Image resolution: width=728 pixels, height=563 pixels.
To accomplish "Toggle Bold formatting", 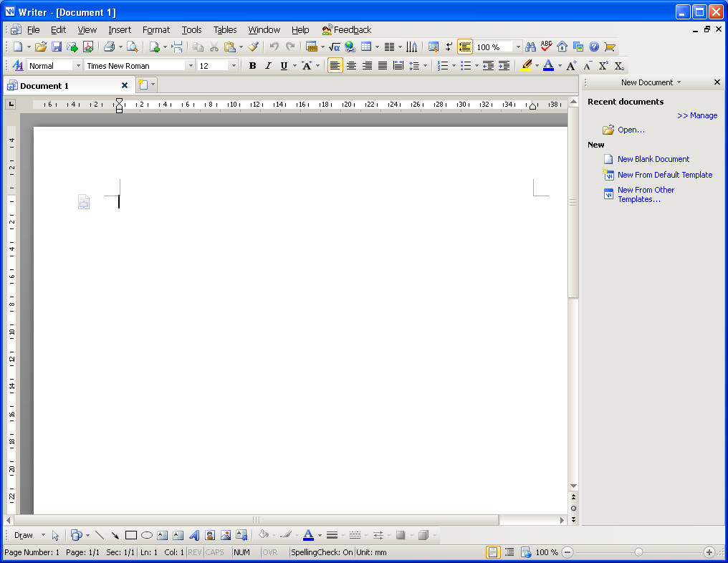I will pos(252,66).
